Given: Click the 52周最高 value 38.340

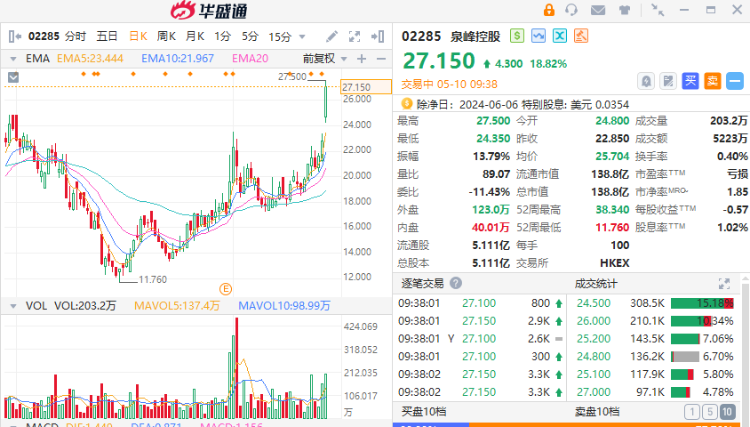Looking at the screenshot, I should [x=612, y=209].
